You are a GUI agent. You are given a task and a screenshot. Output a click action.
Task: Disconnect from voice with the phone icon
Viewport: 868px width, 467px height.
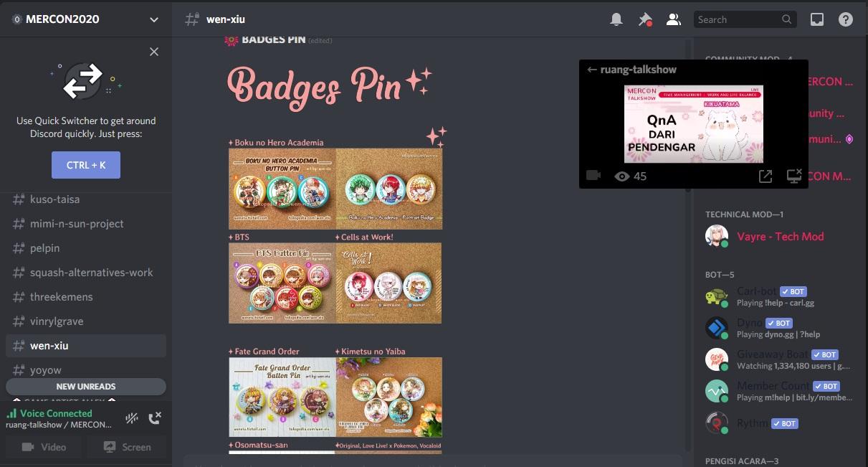pos(155,418)
